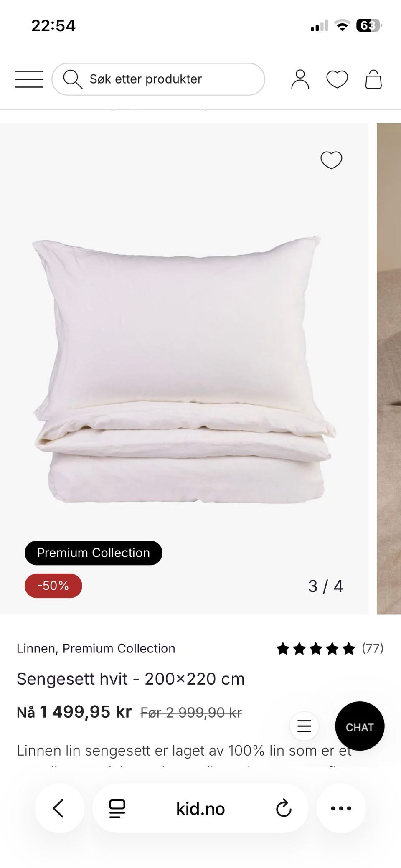Click the Søk etter produkter field
This screenshot has width=401, height=868.
tap(158, 79)
